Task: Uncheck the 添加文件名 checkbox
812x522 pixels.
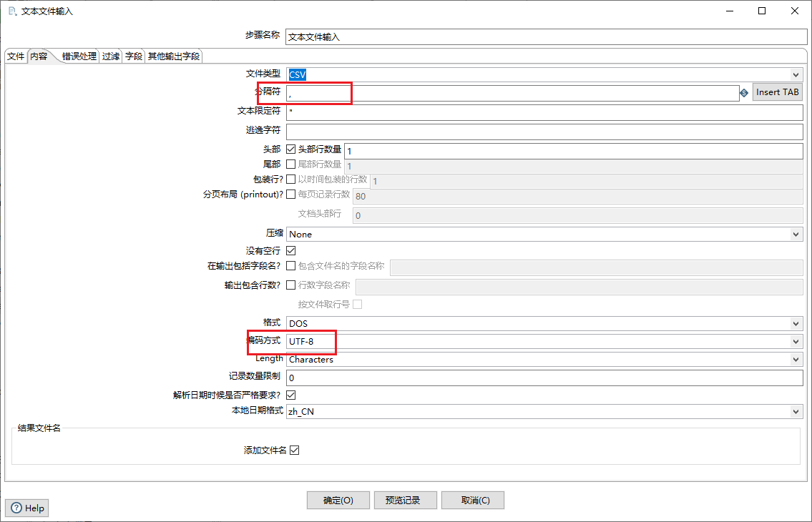Action: [x=295, y=450]
